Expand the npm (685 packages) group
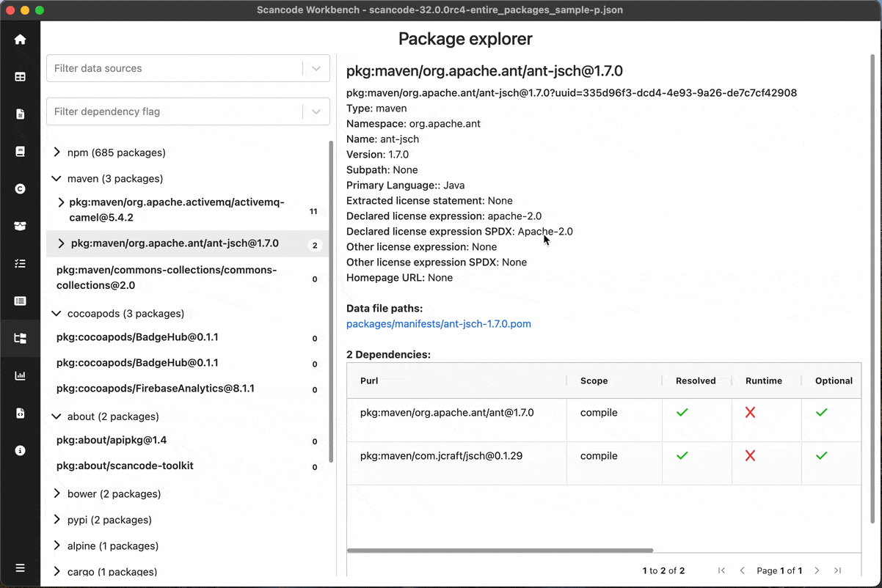Viewport: 882px width, 588px height. tap(57, 152)
